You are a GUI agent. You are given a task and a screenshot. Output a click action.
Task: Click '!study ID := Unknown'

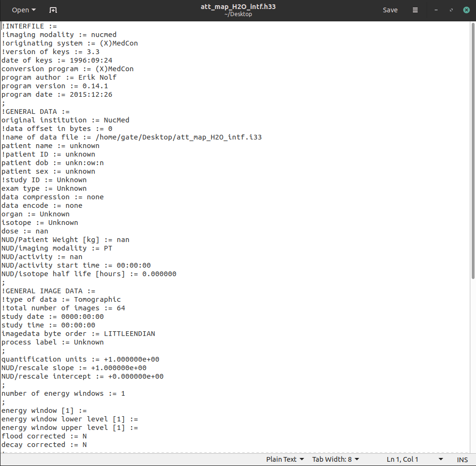coord(44,180)
